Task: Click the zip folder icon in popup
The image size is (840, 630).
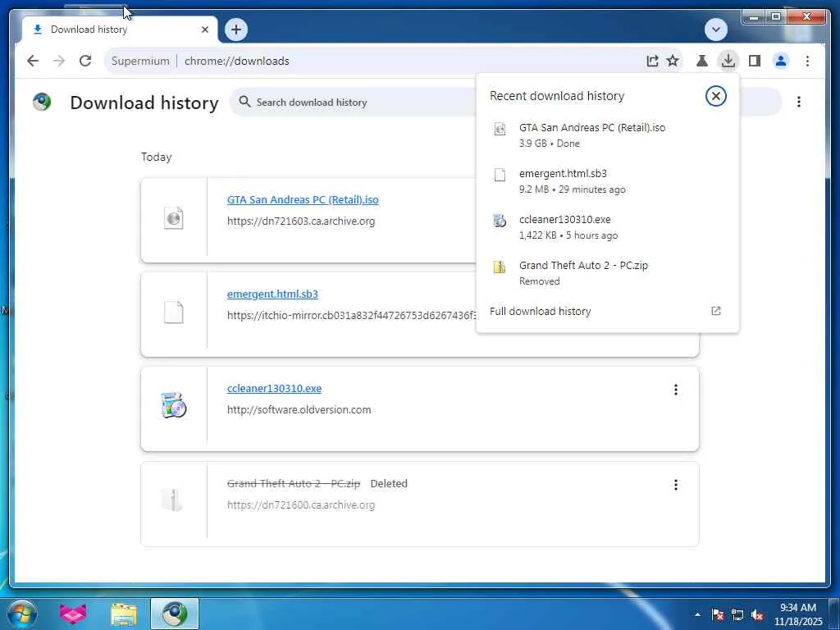Action: (x=500, y=267)
